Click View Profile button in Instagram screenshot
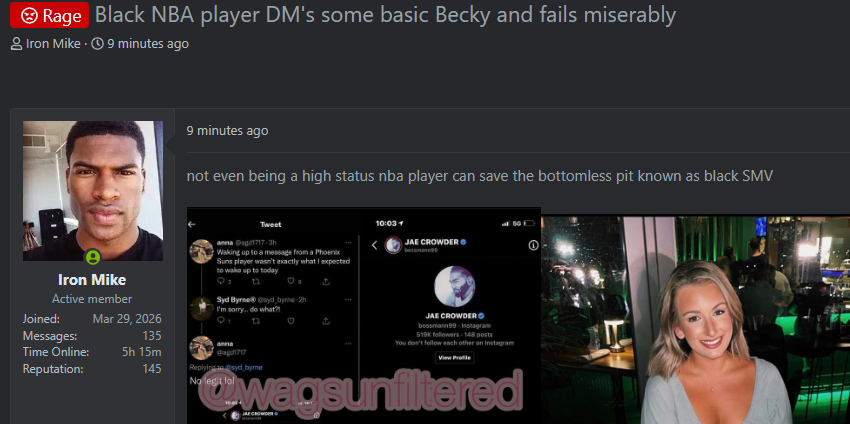Screen dimensions: 850x424 [454, 357]
